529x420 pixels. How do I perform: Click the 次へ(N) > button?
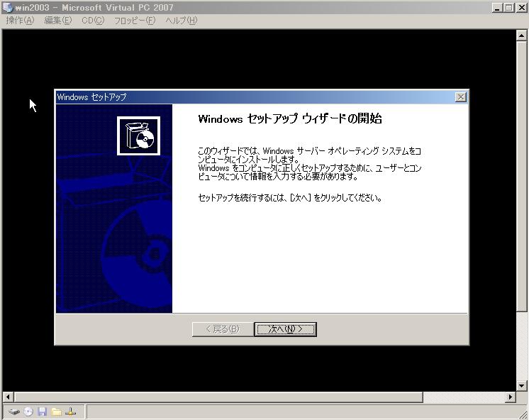(285, 329)
